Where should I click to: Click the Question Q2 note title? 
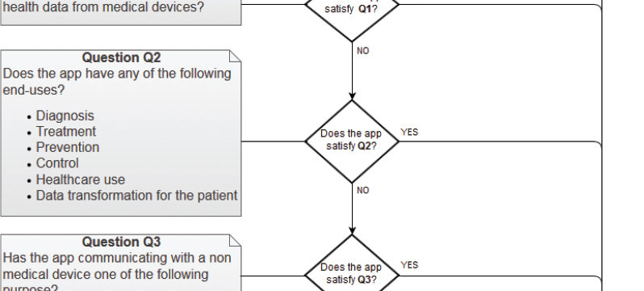(122, 57)
